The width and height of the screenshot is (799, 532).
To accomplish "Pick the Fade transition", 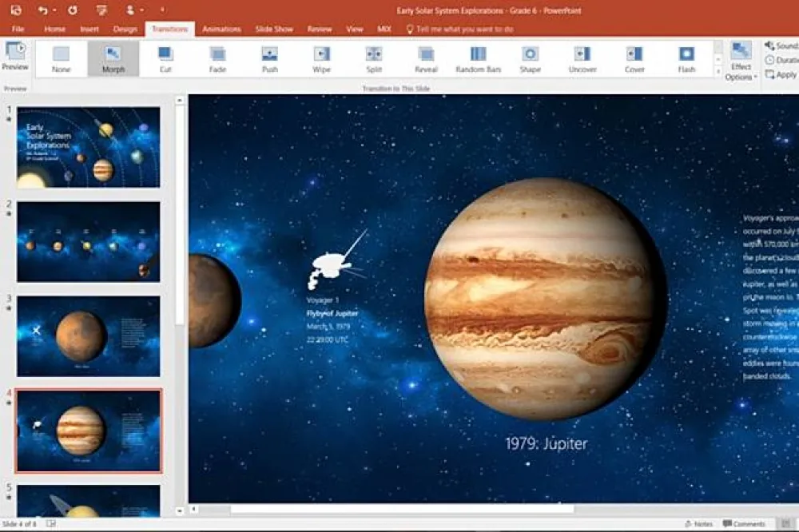I will coord(217,59).
